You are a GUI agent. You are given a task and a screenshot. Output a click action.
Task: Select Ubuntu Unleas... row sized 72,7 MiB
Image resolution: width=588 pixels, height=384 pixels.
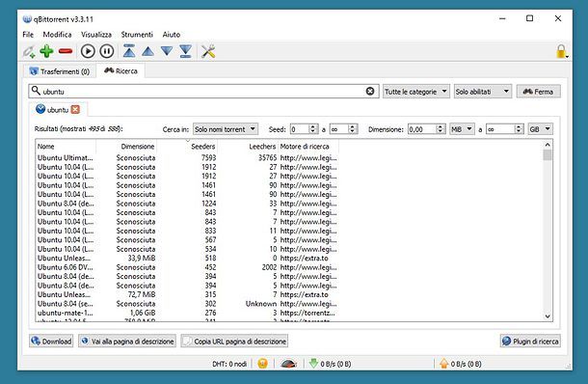coord(187,294)
